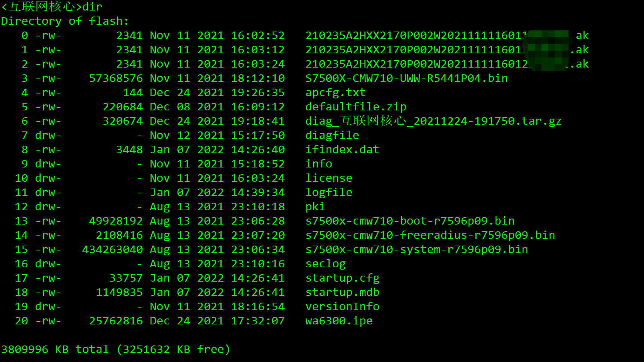Image resolution: width=644 pixels, height=362 pixels.
Task: Click the s7500x-cmw710-boot-r7596p09.bin filename
Action: click(x=410, y=221)
